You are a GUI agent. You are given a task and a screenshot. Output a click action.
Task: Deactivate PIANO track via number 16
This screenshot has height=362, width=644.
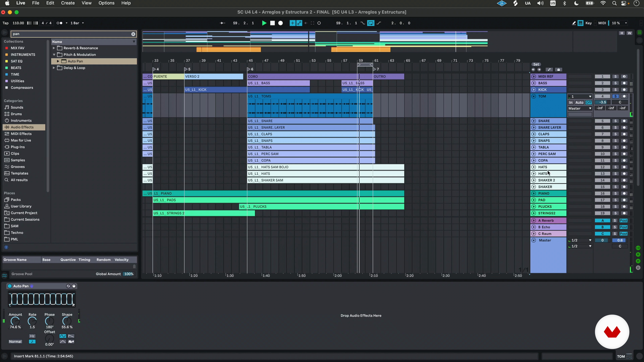pyautogui.click(x=603, y=194)
